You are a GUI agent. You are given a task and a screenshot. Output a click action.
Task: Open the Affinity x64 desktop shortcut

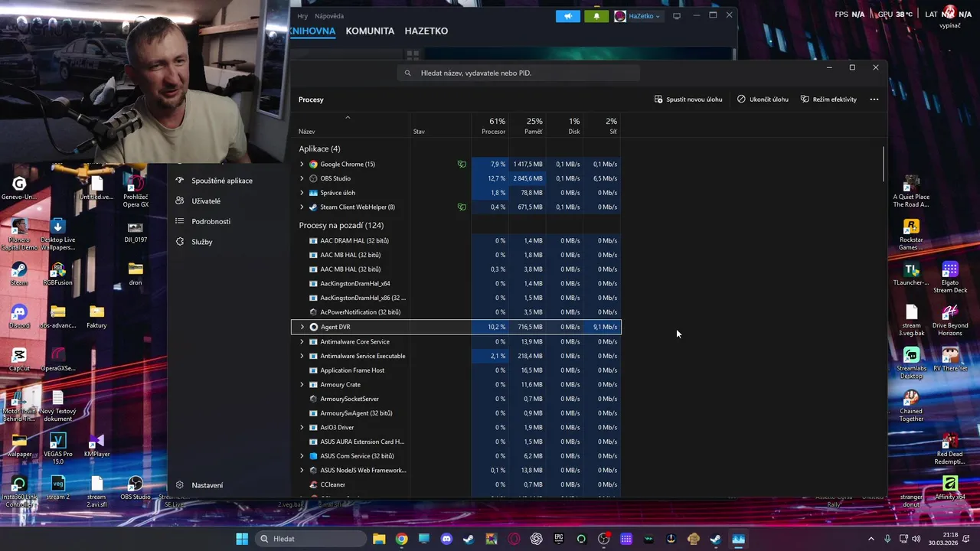950,488
